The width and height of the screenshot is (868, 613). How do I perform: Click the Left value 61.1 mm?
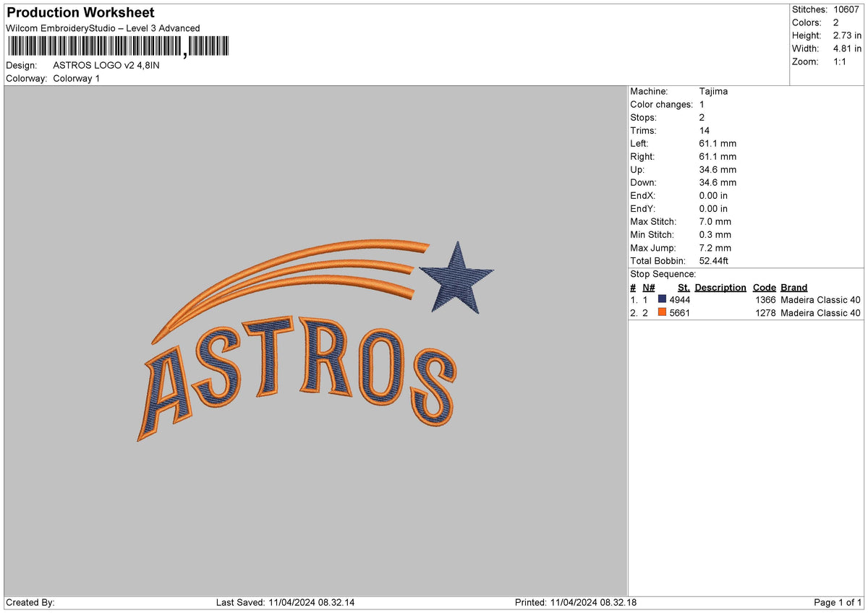coord(718,143)
